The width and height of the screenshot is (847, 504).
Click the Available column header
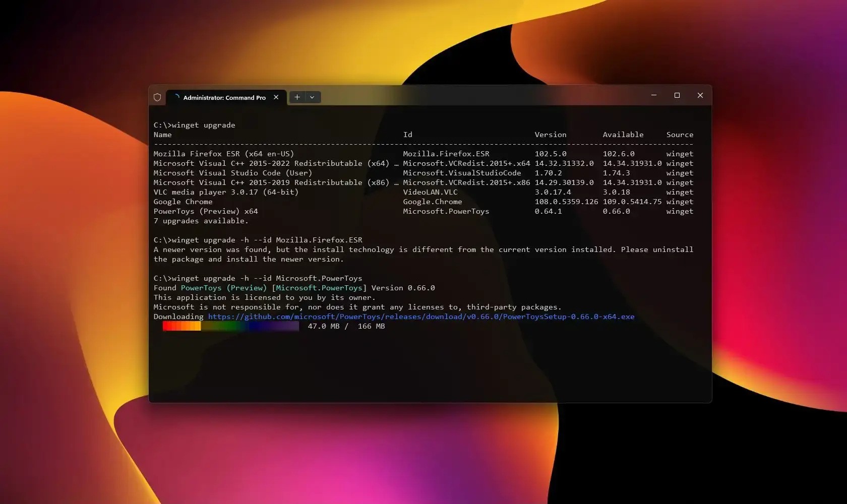[623, 135]
